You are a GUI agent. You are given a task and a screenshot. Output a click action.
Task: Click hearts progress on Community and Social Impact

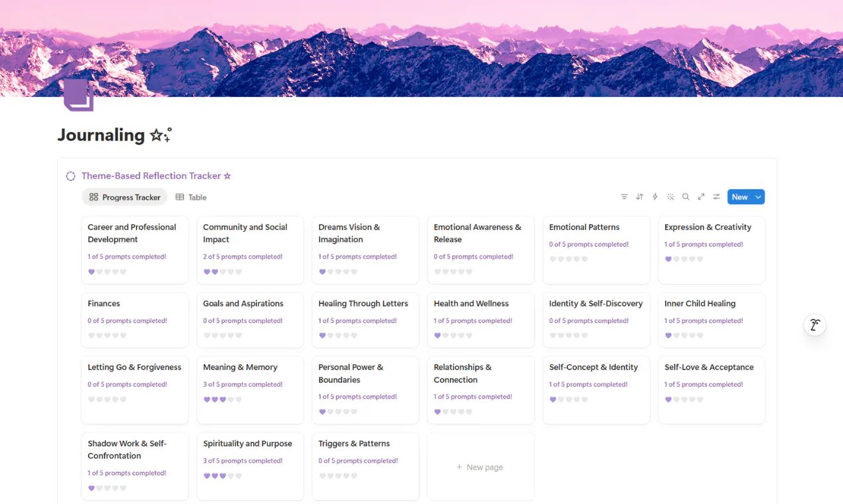(222, 272)
